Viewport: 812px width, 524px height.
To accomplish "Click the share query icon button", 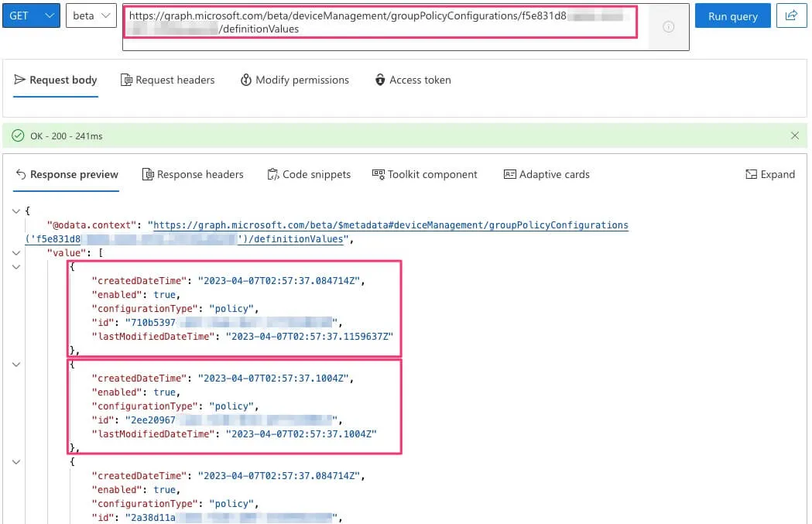I will [791, 15].
